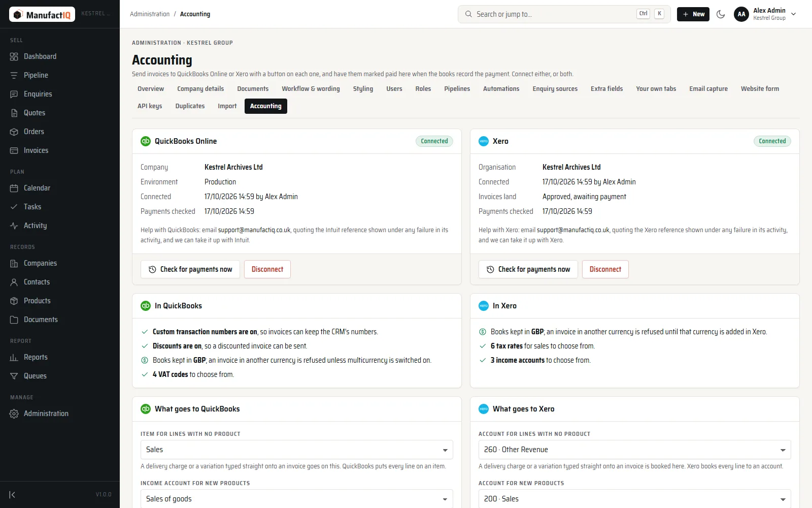The width and height of the screenshot is (812, 508).
Task: Click the New button
Action: [x=693, y=14]
